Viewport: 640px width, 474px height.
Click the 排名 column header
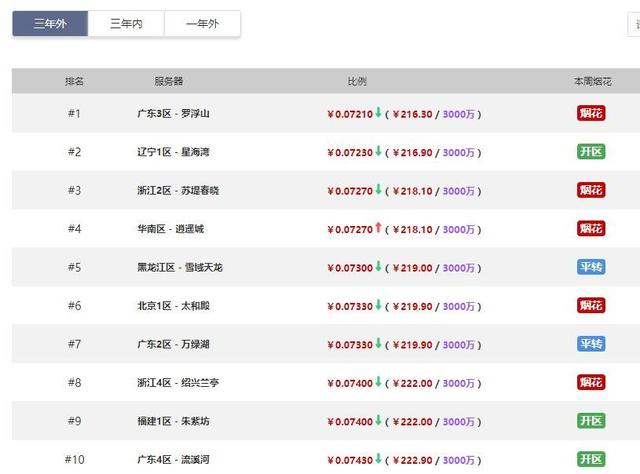(74, 81)
